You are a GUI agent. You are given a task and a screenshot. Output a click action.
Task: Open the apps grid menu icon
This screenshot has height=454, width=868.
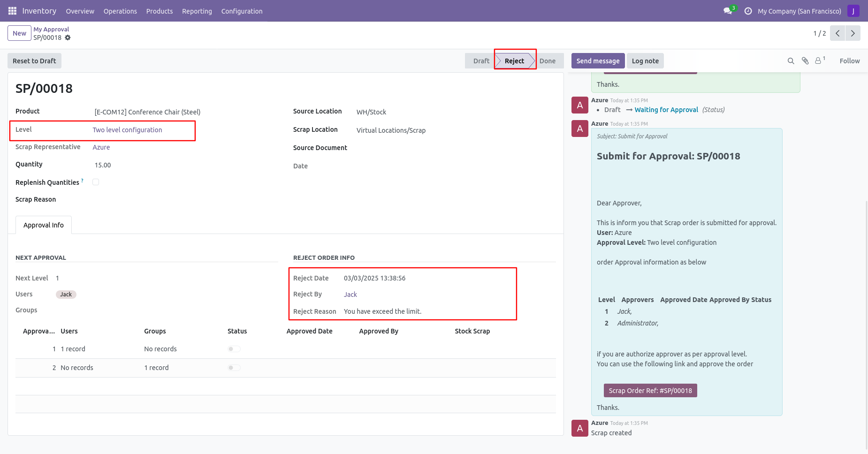(12, 11)
